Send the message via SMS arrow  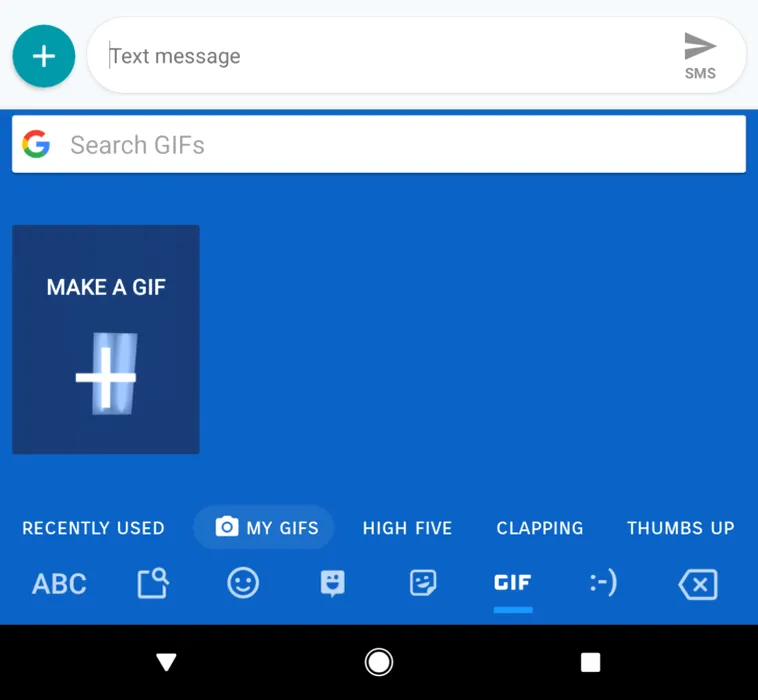[700, 55]
